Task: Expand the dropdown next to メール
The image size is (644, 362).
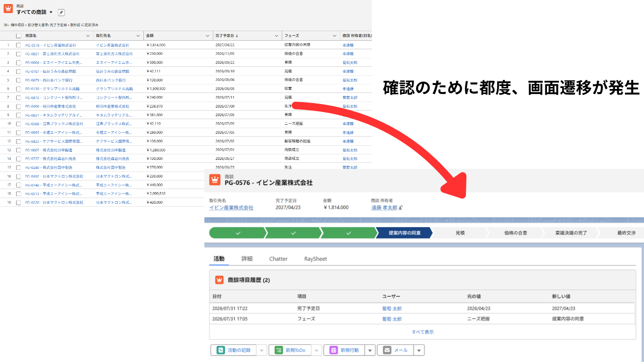Action: pos(419,350)
